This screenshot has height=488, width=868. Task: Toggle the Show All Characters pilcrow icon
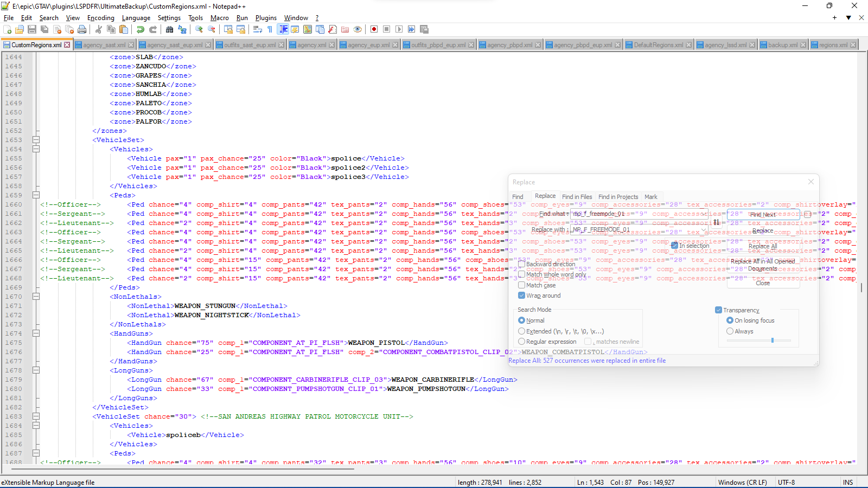point(270,29)
